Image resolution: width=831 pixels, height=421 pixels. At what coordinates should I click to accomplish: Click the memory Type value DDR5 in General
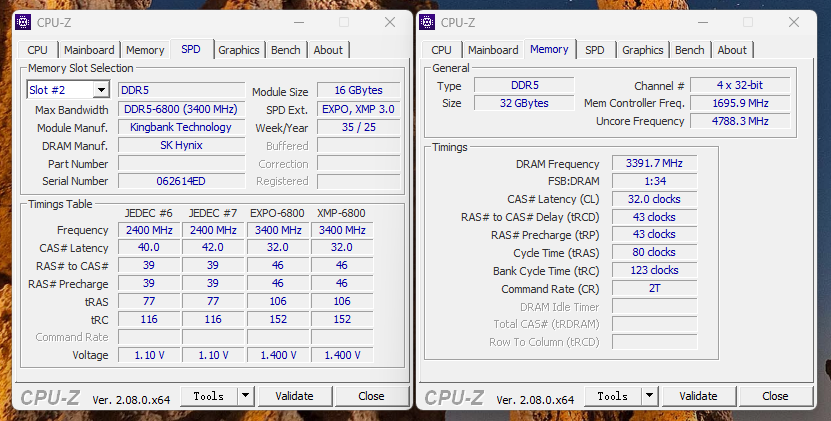click(x=524, y=85)
